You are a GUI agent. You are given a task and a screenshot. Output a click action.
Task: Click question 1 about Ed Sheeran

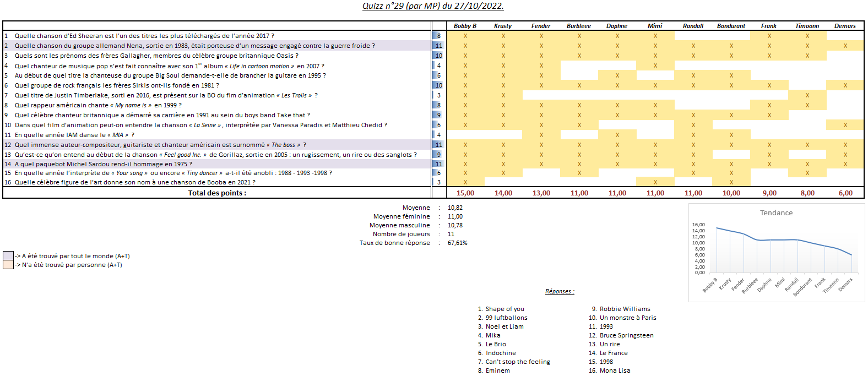coord(144,36)
